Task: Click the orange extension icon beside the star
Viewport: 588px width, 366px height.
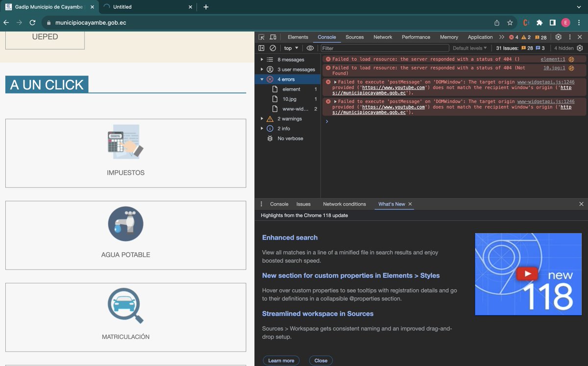Action: (x=526, y=23)
